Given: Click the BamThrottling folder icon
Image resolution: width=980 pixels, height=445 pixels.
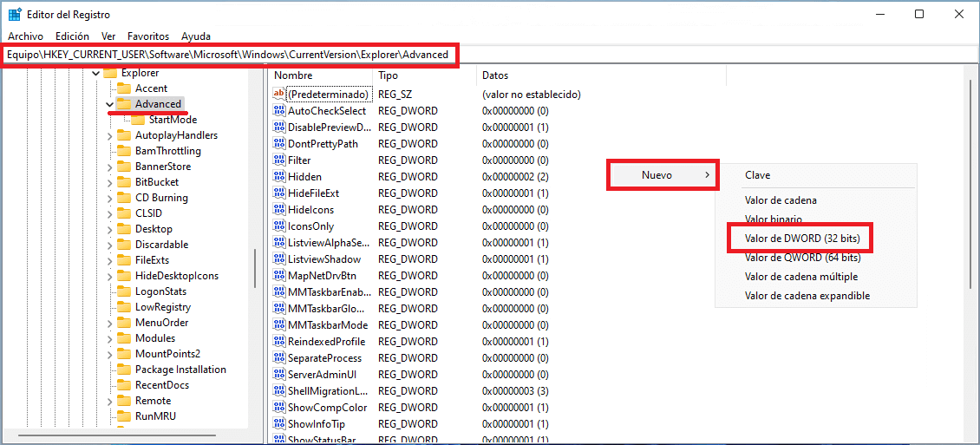Looking at the screenshot, I should click(x=124, y=151).
